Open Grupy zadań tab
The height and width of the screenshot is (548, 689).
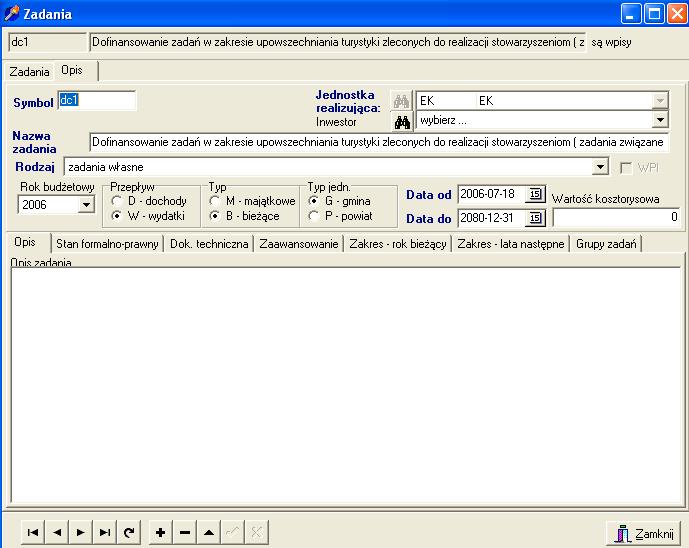606,243
